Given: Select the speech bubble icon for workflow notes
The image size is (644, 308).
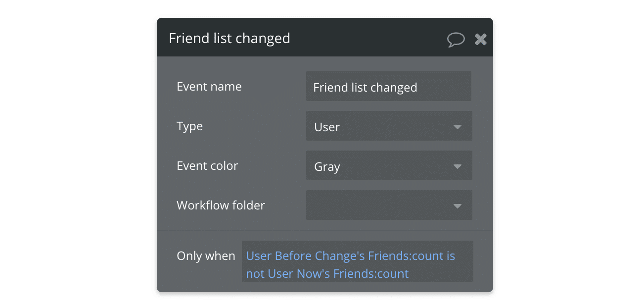Looking at the screenshot, I should [x=456, y=39].
